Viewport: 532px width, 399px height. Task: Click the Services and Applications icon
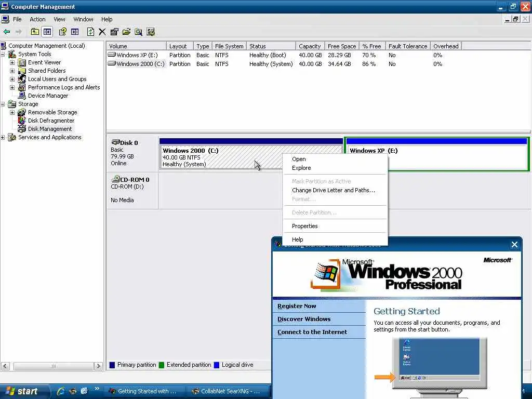(12, 137)
